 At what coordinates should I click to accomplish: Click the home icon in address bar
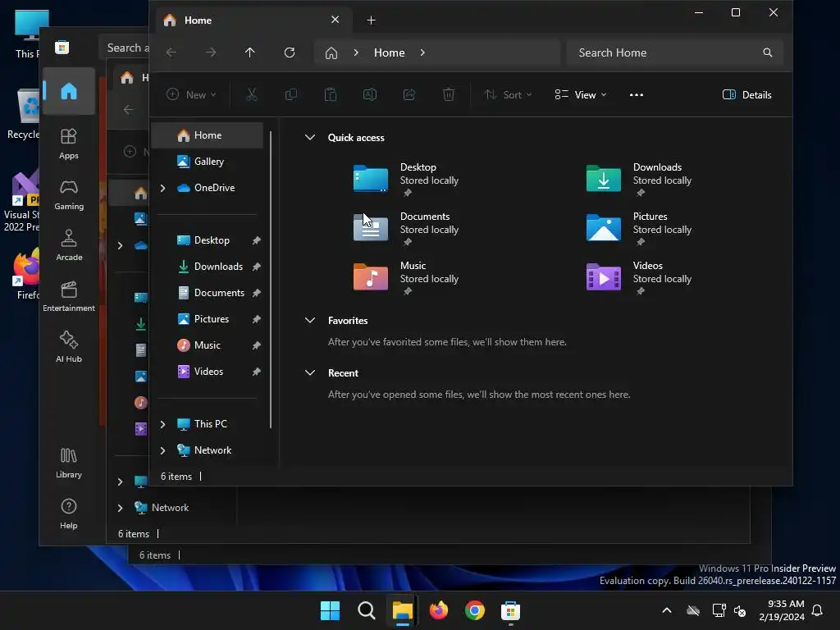coord(331,52)
